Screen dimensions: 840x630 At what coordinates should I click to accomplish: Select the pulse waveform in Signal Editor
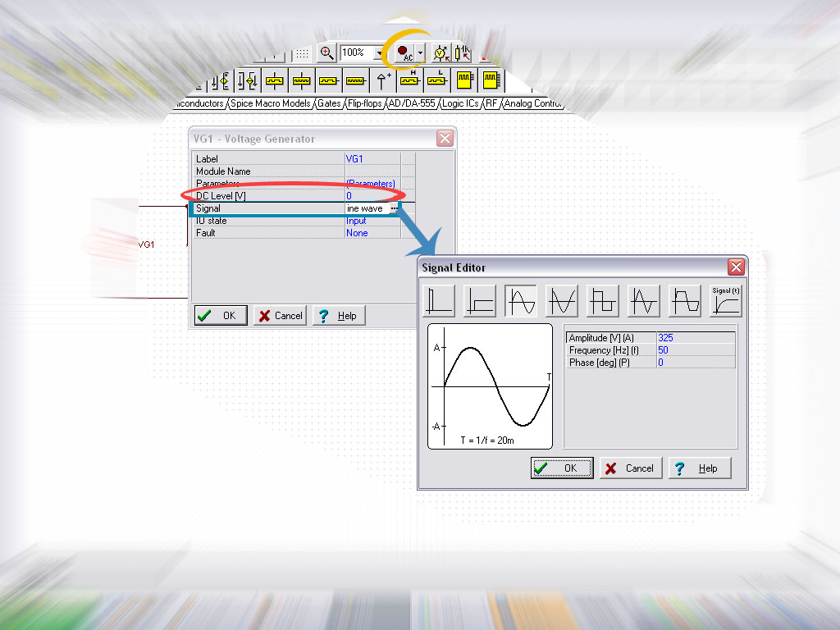pos(439,300)
